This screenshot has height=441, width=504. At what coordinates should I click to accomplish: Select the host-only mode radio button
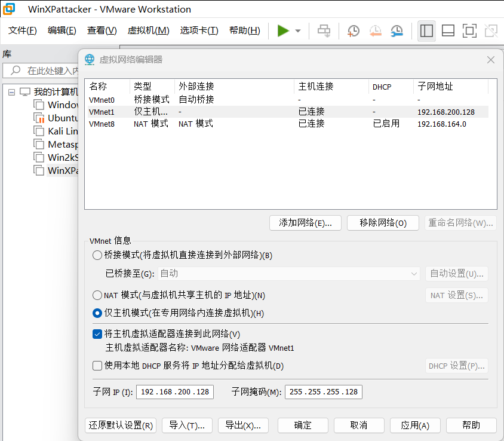click(97, 313)
